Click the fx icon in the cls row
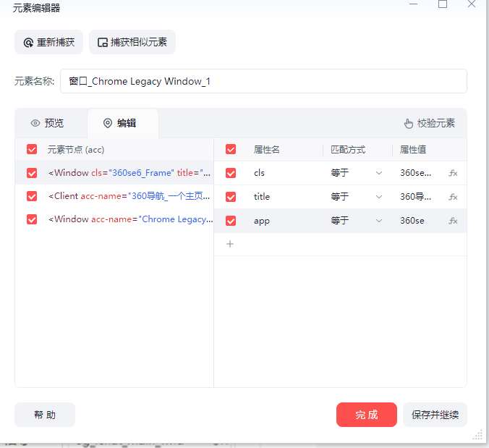Viewport: 489px width, 448px height. pyautogui.click(x=453, y=173)
